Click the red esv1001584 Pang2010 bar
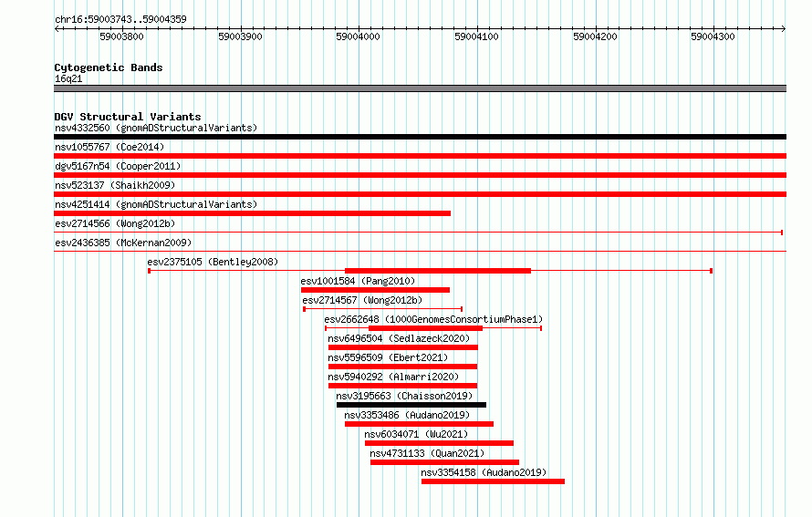812x517 pixels. (376, 290)
